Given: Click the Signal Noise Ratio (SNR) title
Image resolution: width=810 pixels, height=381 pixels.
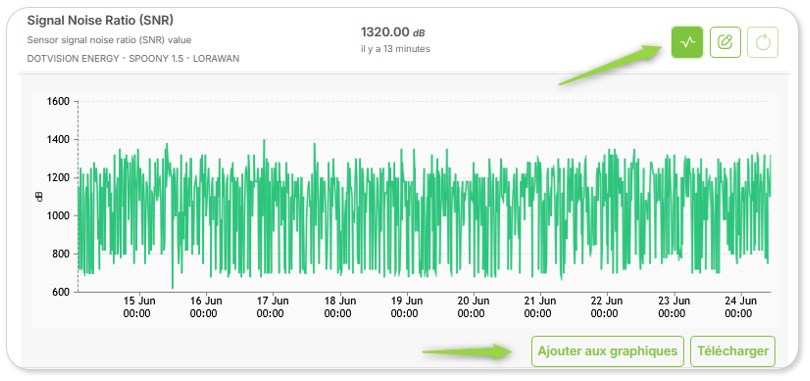Looking at the screenshot, I should click(100, 21).
